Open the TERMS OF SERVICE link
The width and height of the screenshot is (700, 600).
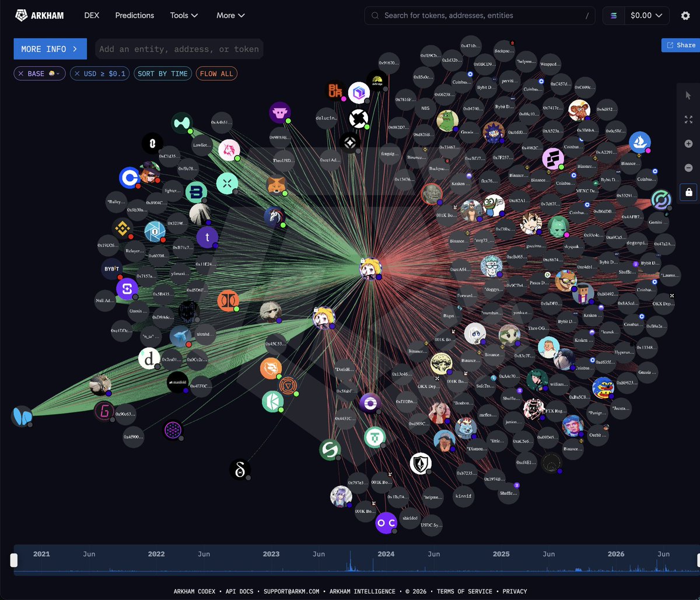pyautogui.click(x=464, y=591)
